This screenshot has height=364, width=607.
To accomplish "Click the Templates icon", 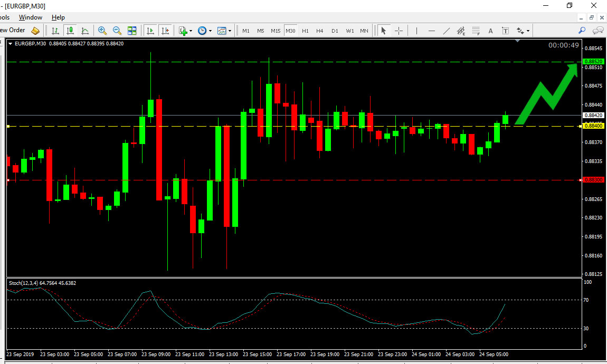I will [222, 31].
